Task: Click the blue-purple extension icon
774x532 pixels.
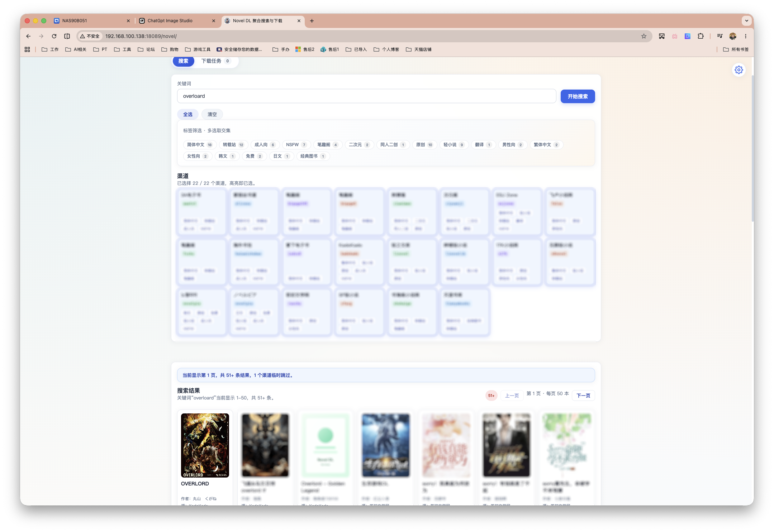Action: pos(688,36)
